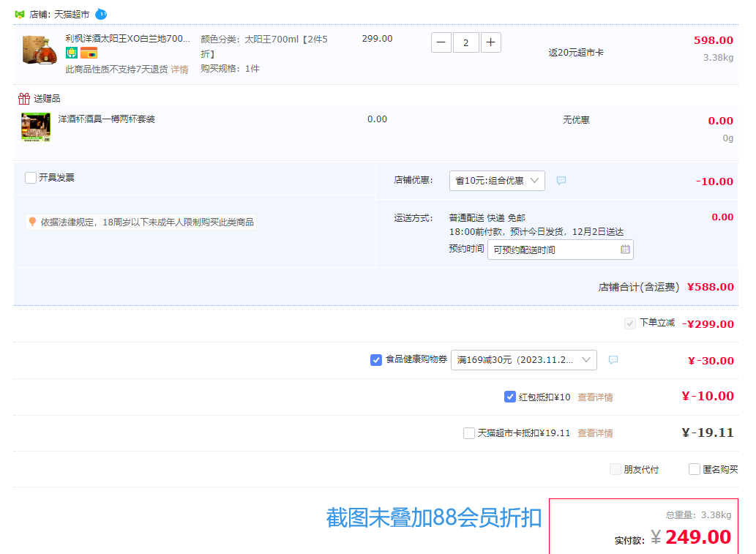Screen dimensions: 756x554
Task: Click gift name 洋酒杯酒具一樽两杯套装
Action: click(107, 119)
